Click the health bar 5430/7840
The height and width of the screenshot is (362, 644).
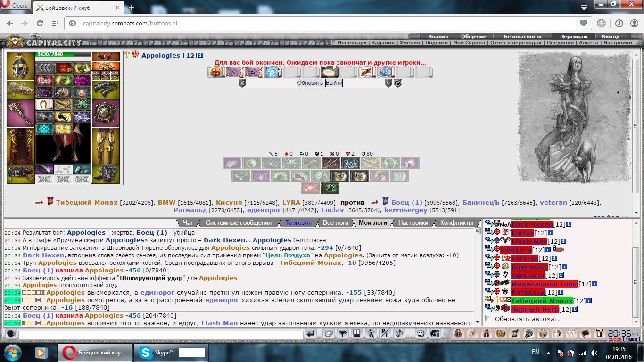click(63, 55)
